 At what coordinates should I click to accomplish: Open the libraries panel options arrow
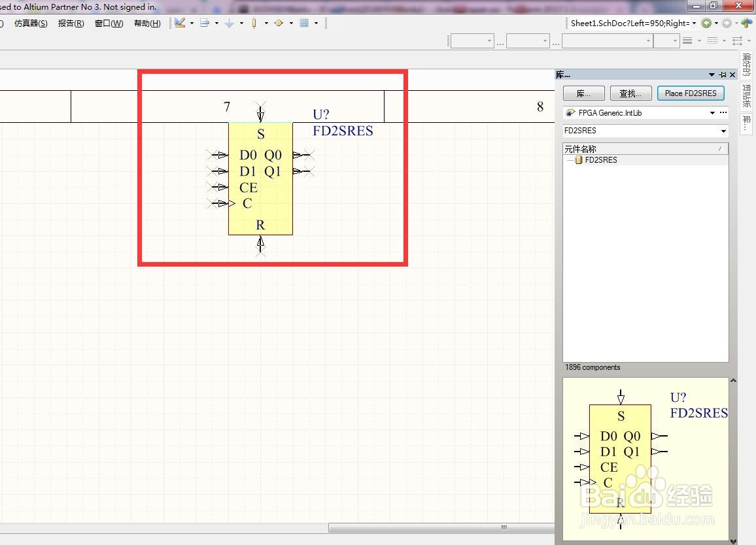click(712, 74)
